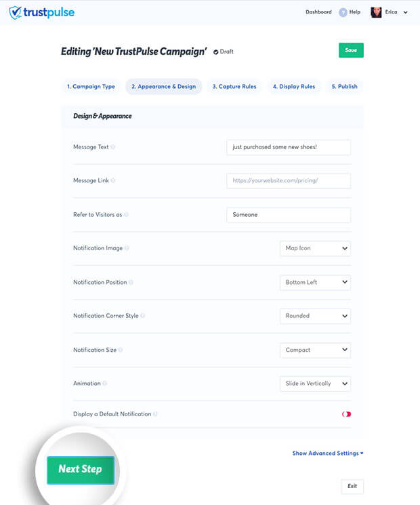Screen dimensions: 420x505
Task: Click info icon beside Message Text
Action: pyautogui.click(x=112, y=147)
